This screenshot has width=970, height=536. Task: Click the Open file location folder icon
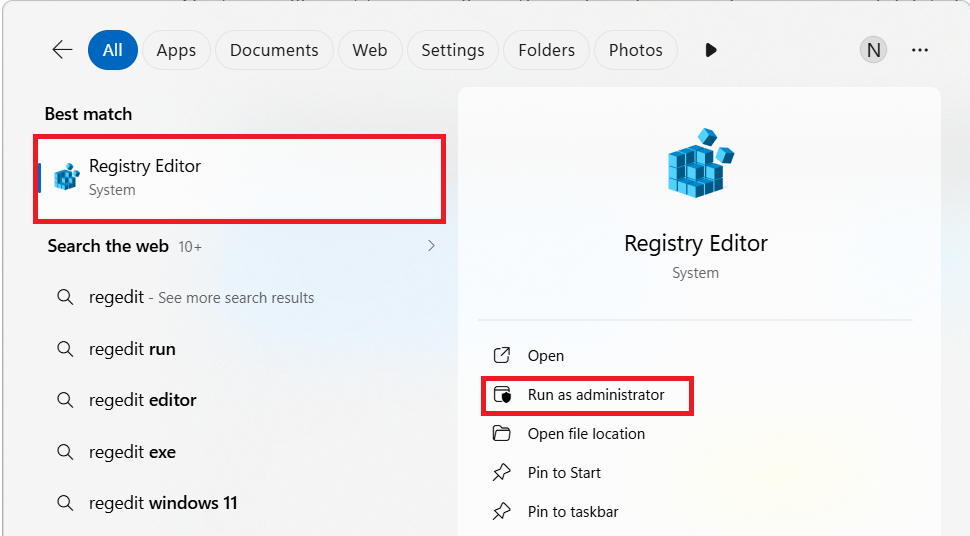(502, 433)
